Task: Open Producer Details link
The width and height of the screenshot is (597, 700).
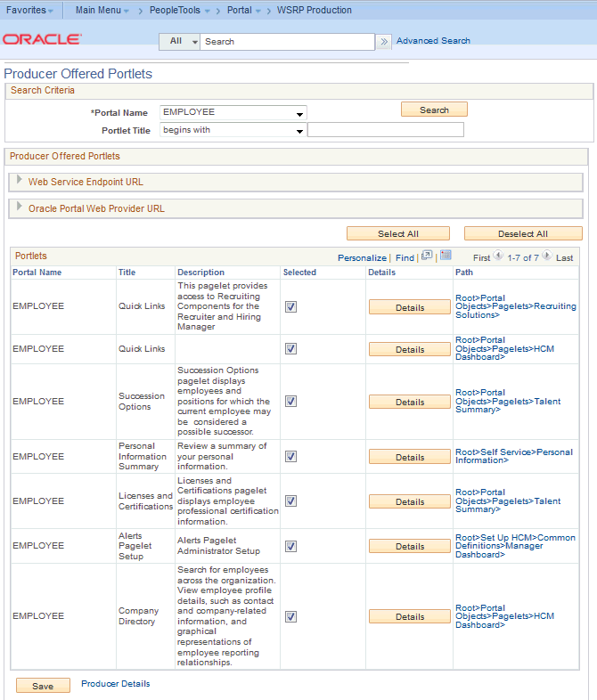Action: (116, 683)
